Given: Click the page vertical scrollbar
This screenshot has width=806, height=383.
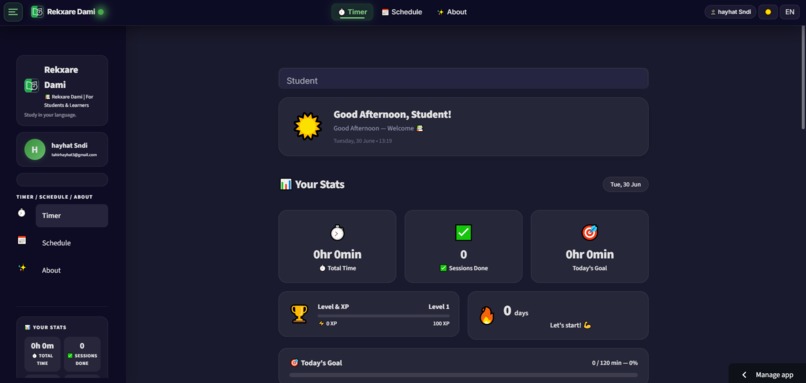Looking at the screenshot, I should 803,77.
